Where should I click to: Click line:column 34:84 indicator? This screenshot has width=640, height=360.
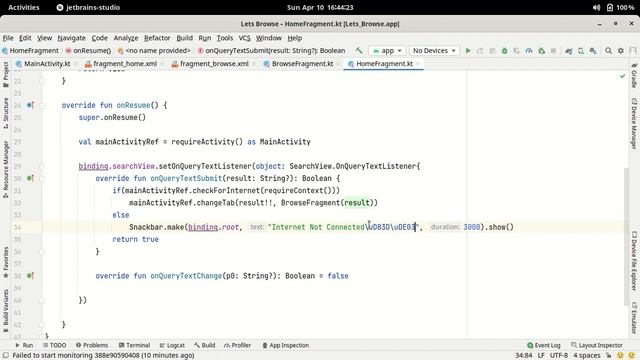click(523, 356)
